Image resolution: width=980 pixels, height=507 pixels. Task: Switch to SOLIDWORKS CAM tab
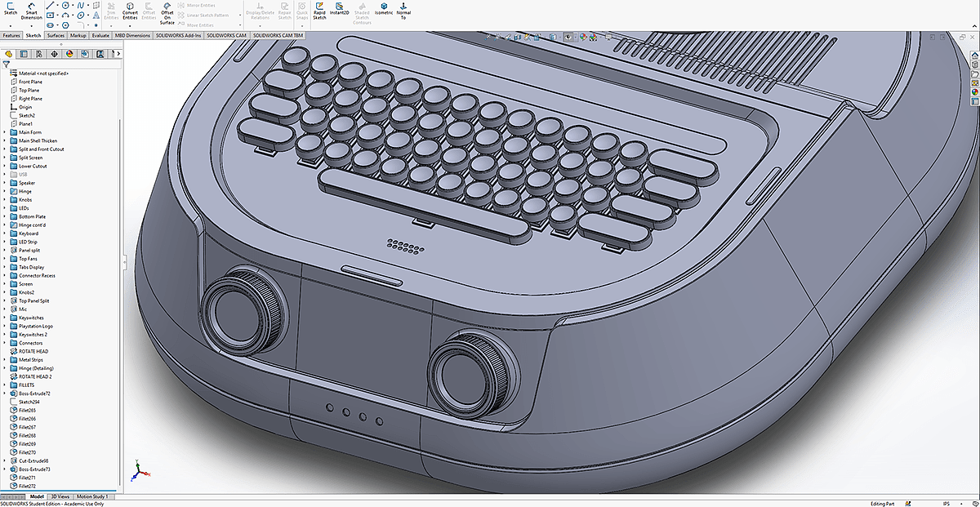227,36
